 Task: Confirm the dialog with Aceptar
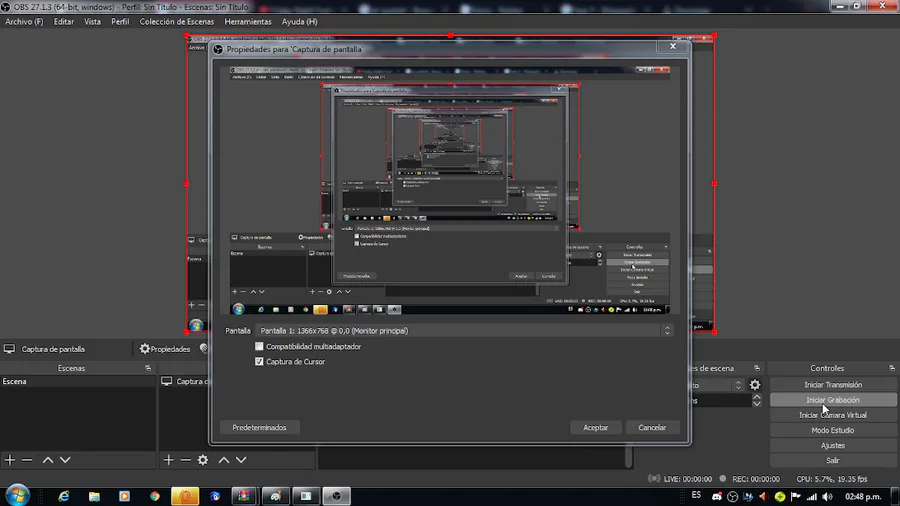pos(595,427)
